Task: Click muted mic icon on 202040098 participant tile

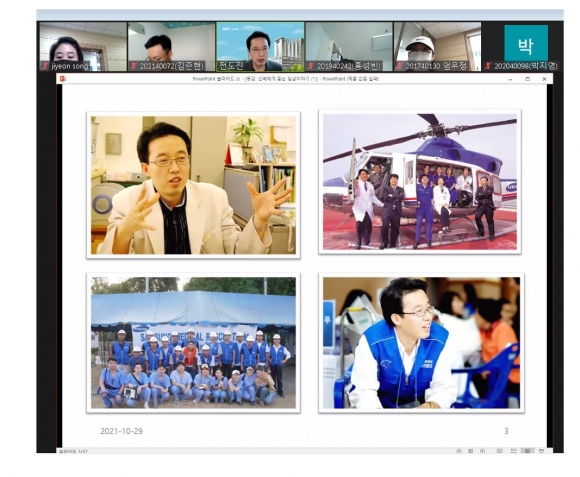Action: (488, 66)
